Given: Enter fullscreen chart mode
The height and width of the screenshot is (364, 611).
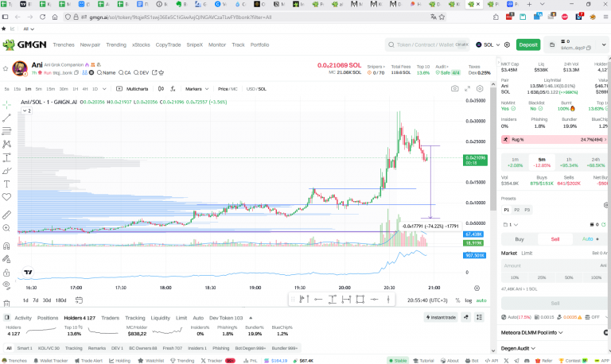Looking at the screenshot, I should pos(467,89).
